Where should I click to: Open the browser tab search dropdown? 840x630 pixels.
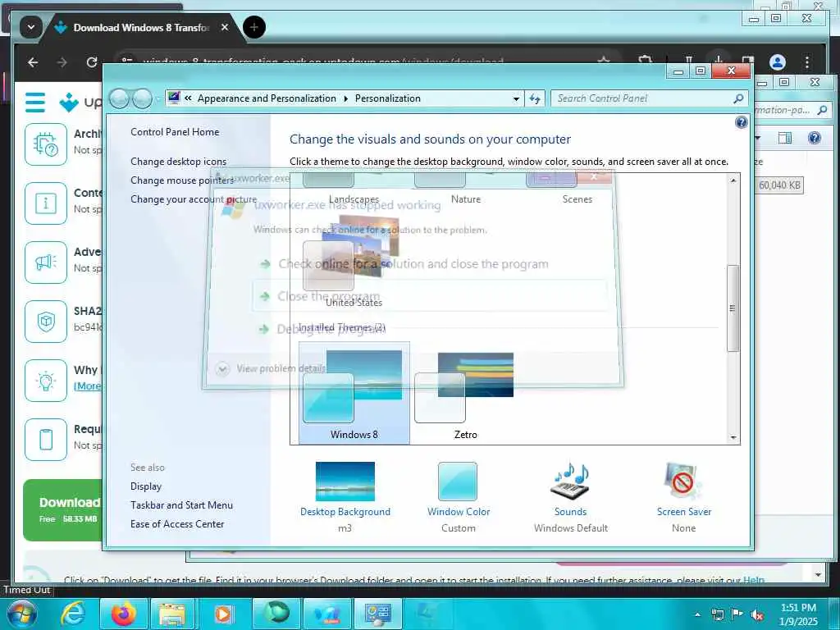[x=31, y=27]
